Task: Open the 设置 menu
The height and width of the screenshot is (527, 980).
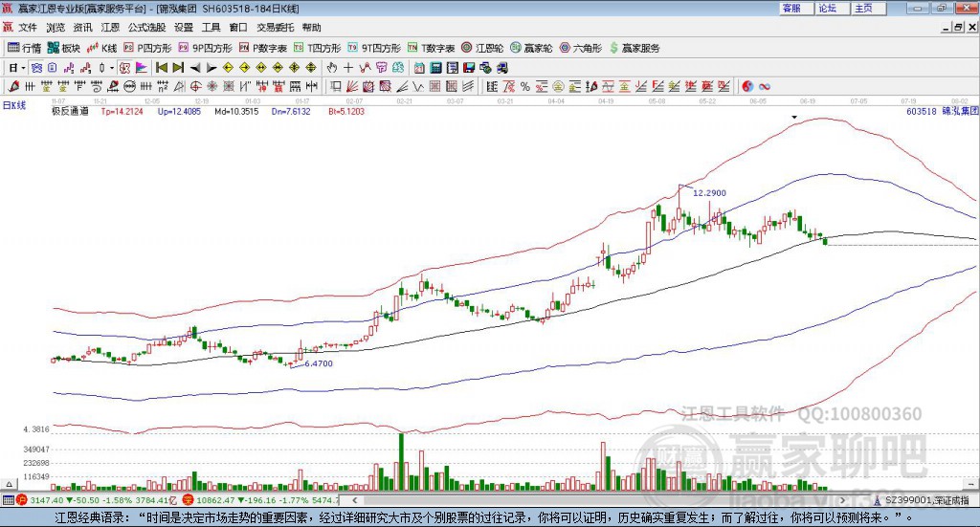Action: tap(183, 28)
